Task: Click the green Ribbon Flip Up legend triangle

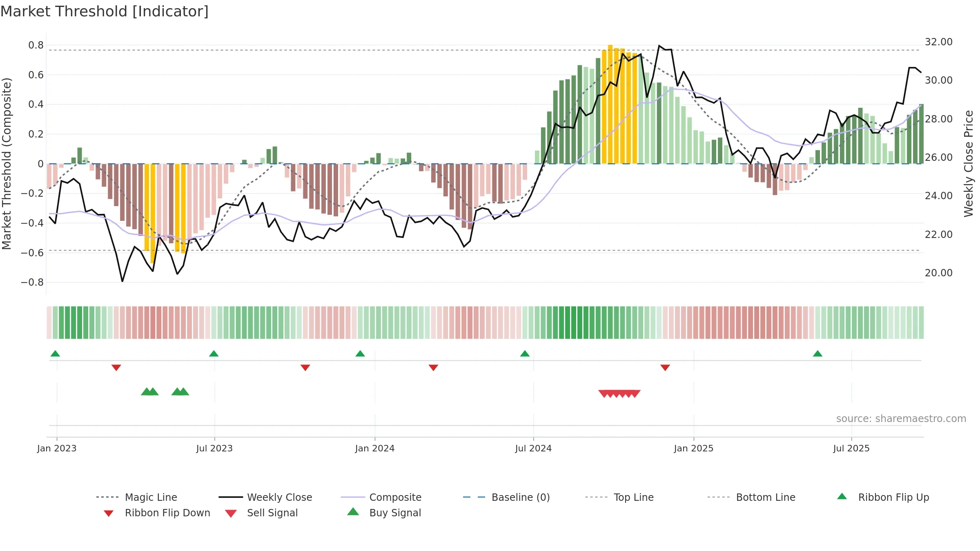Action: 842,496
